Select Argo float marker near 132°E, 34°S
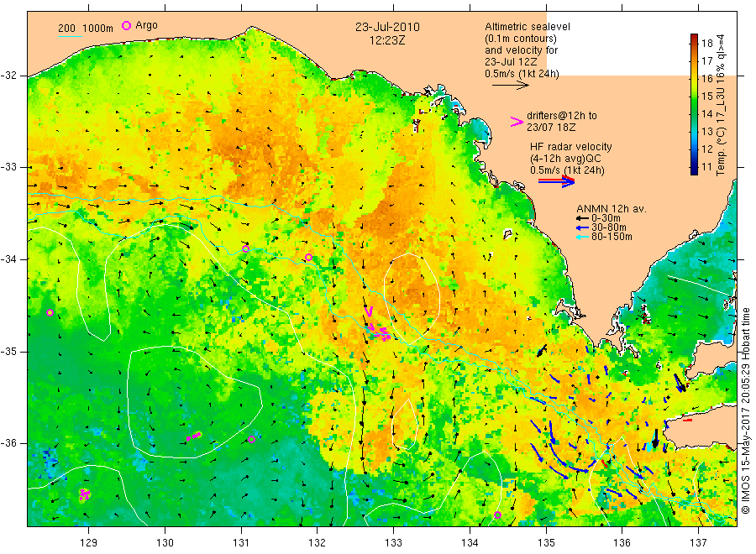The width and height of the screenshot is (756, 554). 308,257
